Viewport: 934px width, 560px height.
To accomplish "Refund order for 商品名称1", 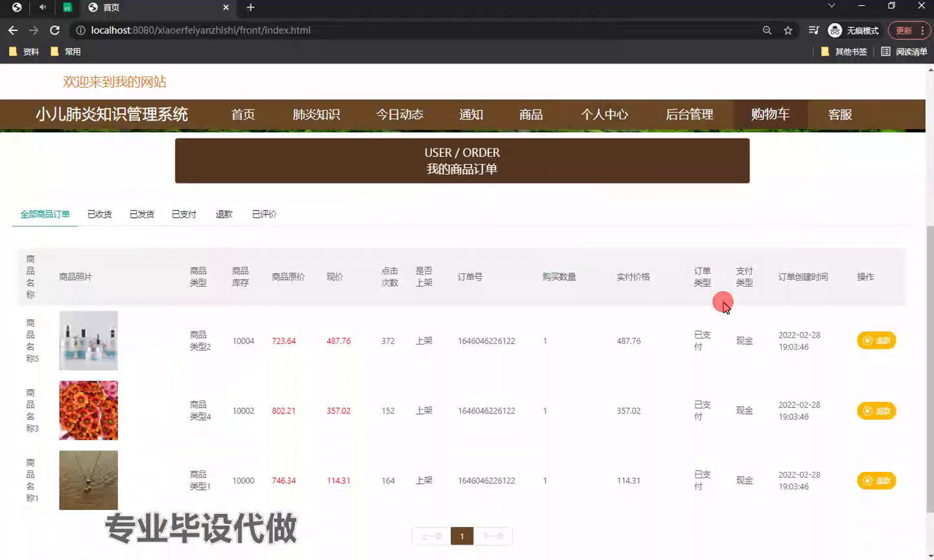I will 876,480.
